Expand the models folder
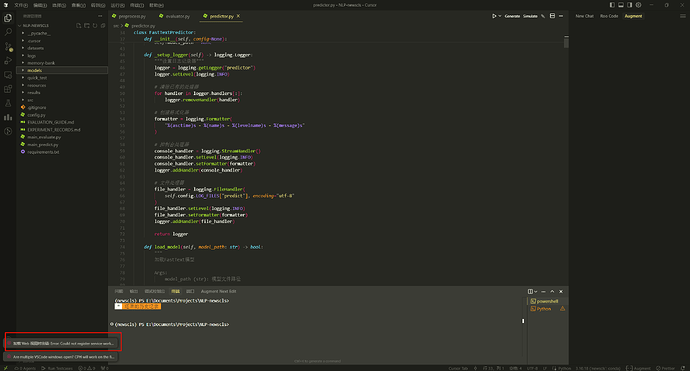Image resolution: width=690 pixels, height=371 pixels. 62,70
